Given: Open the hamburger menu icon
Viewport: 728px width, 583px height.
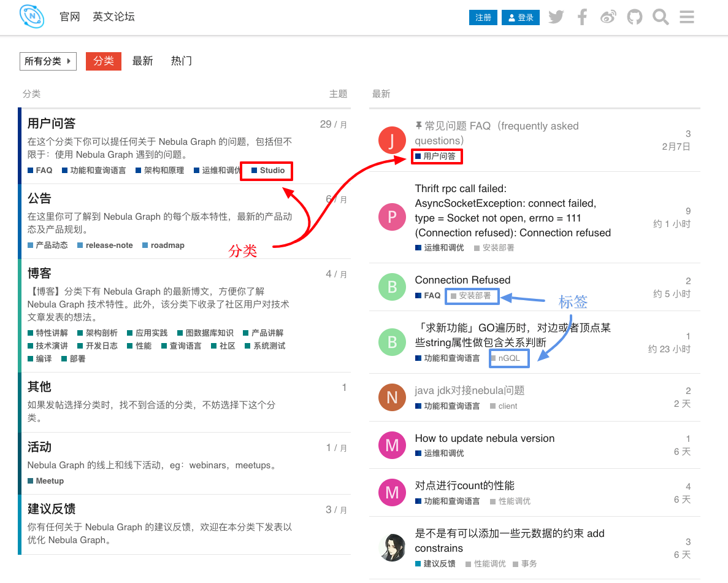Looking at the screenshot, I should click(687, 17).
